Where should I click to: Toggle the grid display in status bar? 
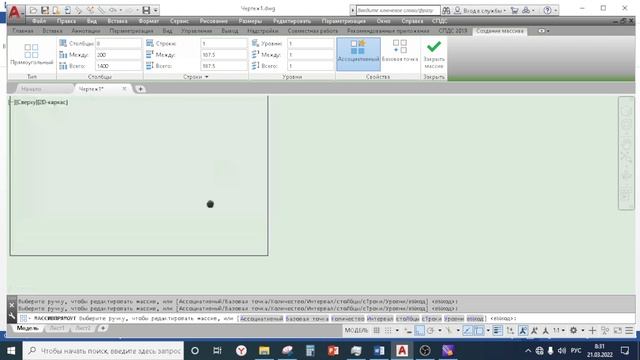tap(376, 330)
